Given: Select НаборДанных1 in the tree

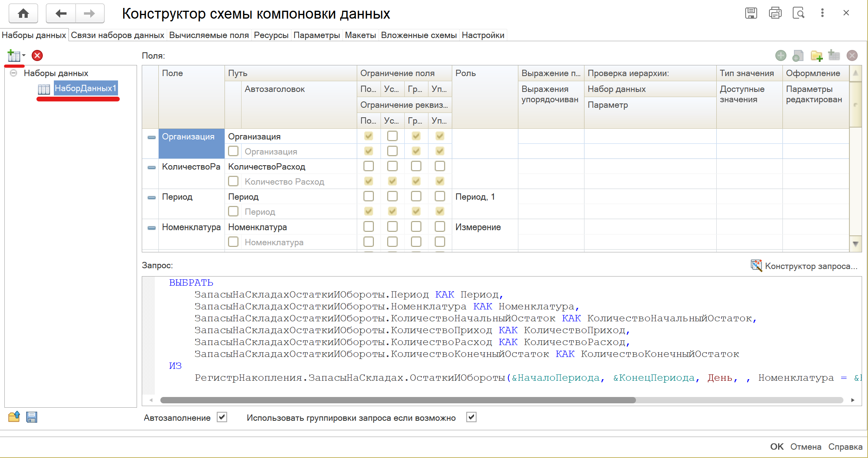Looking at the screenshot, I should (x=86, y=88).
